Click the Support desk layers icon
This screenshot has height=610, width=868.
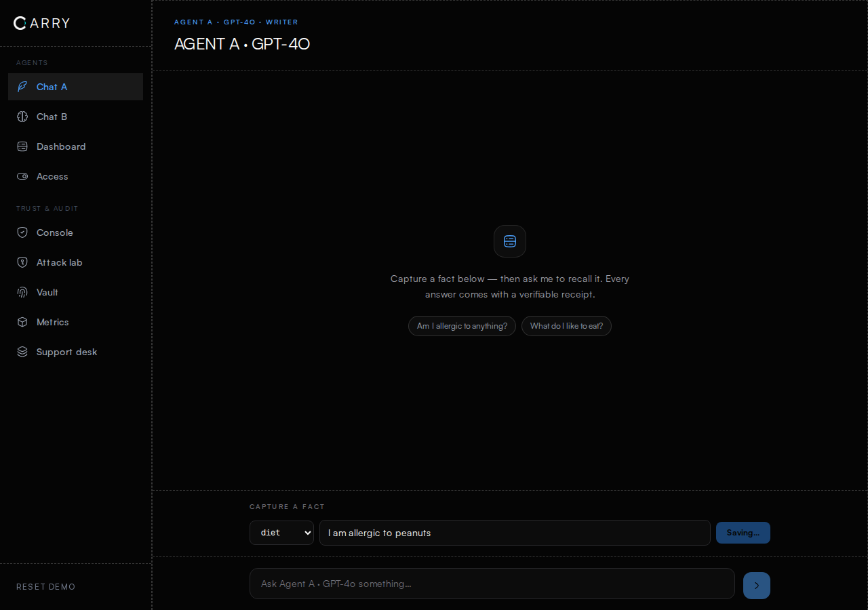[x=22, y=352]
